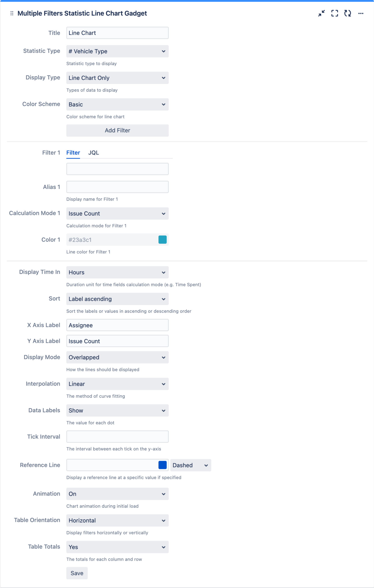Edit the Y Axis Label field
374x588 pixels.
coord(117,341)
